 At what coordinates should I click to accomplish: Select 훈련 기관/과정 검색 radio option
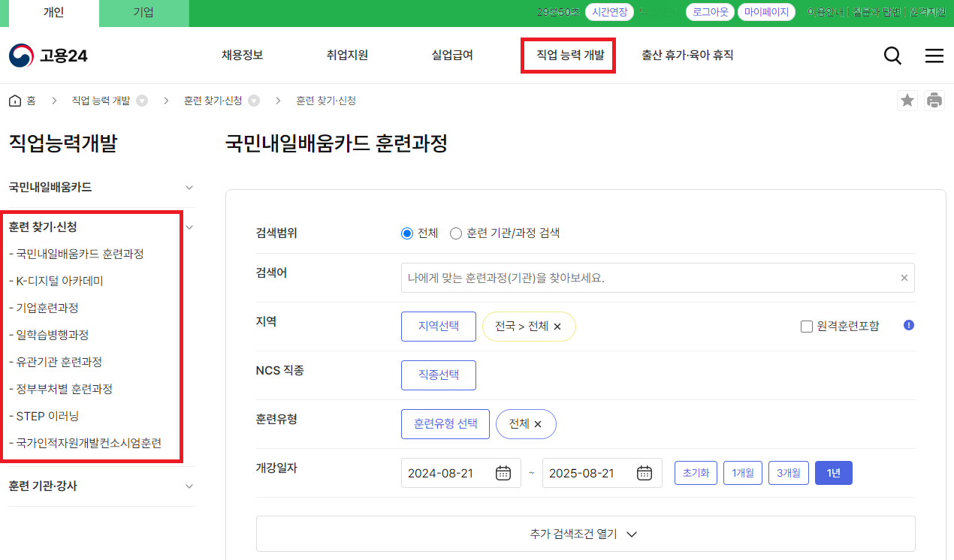[456, 233]
